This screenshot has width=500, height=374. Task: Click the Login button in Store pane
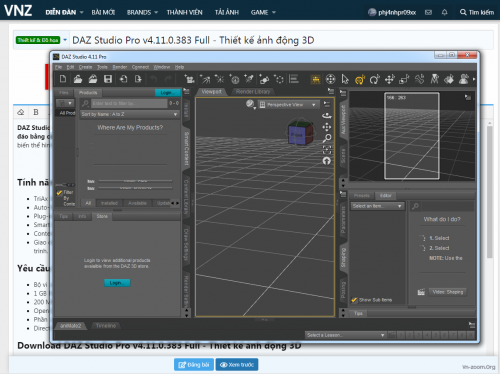tap(117, 283)
